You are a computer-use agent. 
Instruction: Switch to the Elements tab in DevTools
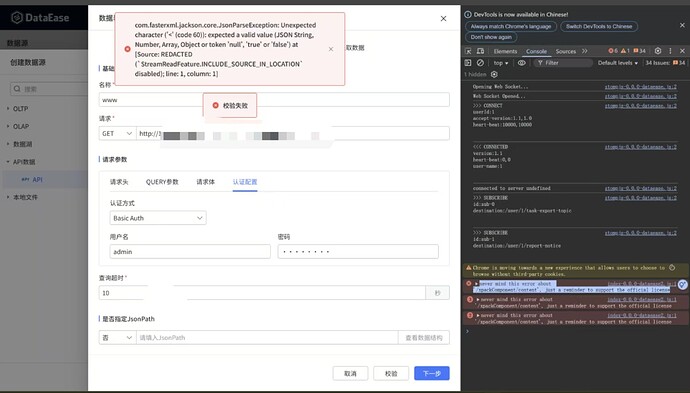point(505,51)
